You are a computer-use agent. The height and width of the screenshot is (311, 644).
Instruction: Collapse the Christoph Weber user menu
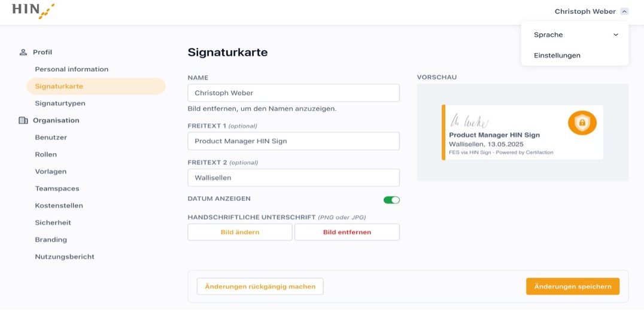[x=624, y=11]
